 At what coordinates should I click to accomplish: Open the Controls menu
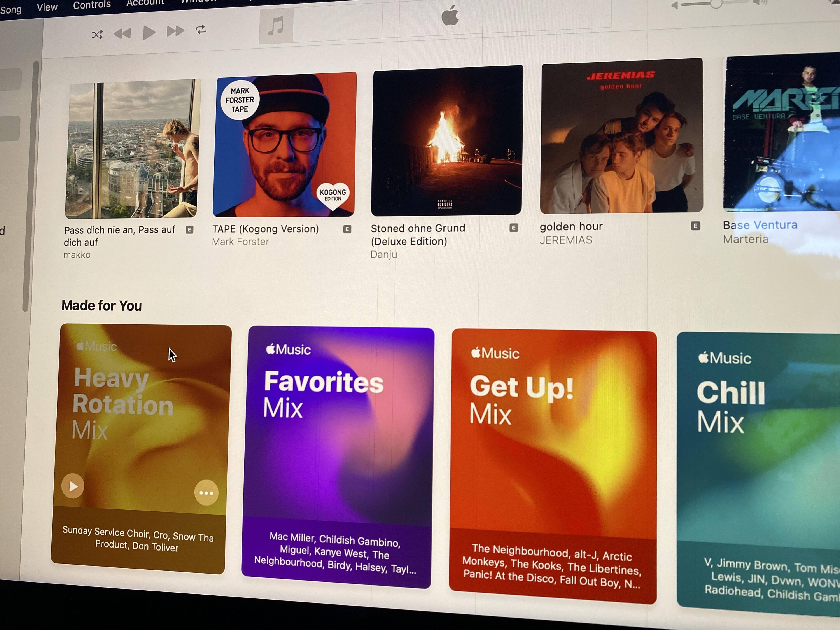pyautogui.click(x=92, y=5)
